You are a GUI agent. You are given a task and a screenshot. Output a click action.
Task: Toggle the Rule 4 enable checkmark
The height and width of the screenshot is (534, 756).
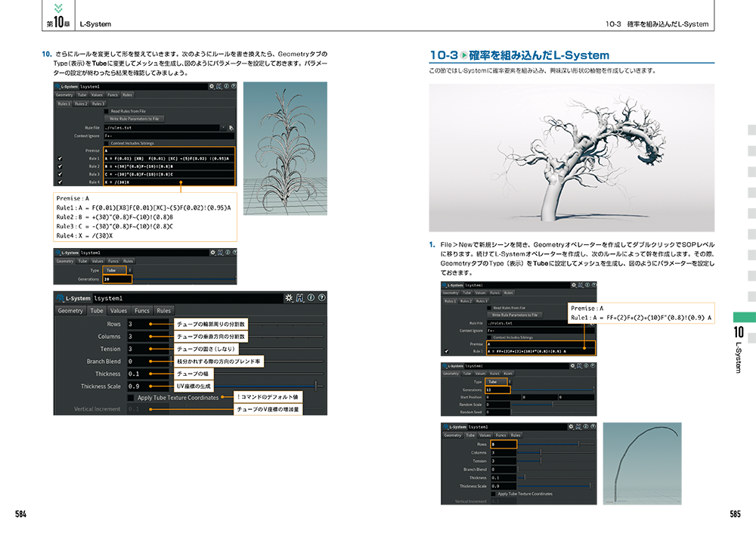[x=60, y=182]
